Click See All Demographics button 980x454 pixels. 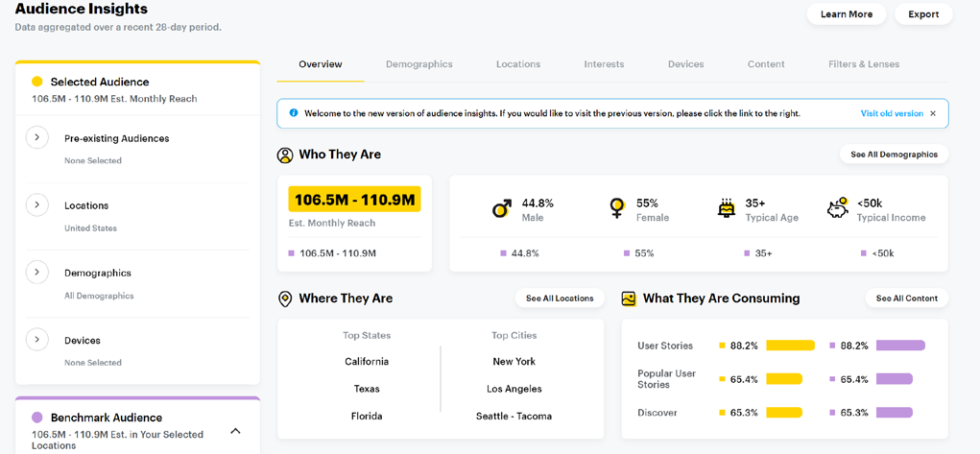tap(894, 155)
